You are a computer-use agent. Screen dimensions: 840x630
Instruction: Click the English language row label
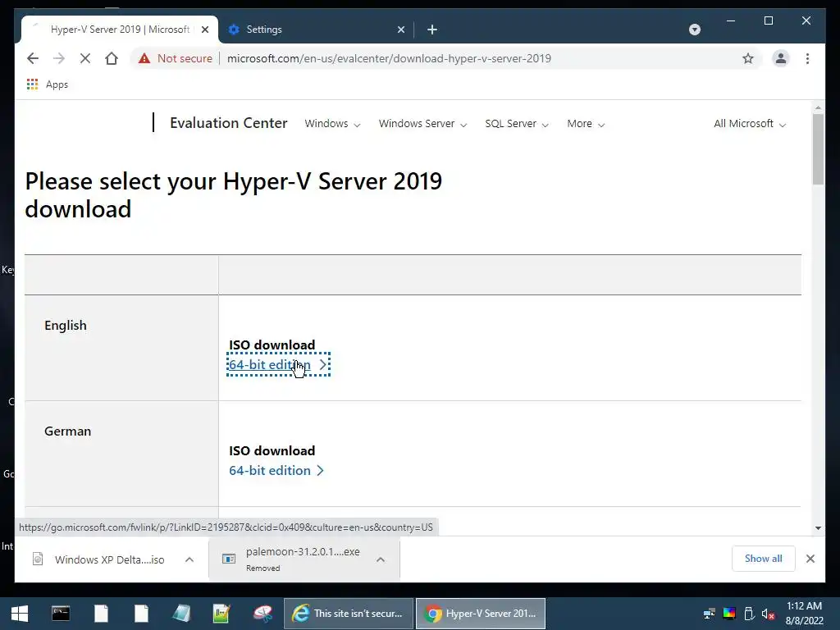click(x=66, y=325)
